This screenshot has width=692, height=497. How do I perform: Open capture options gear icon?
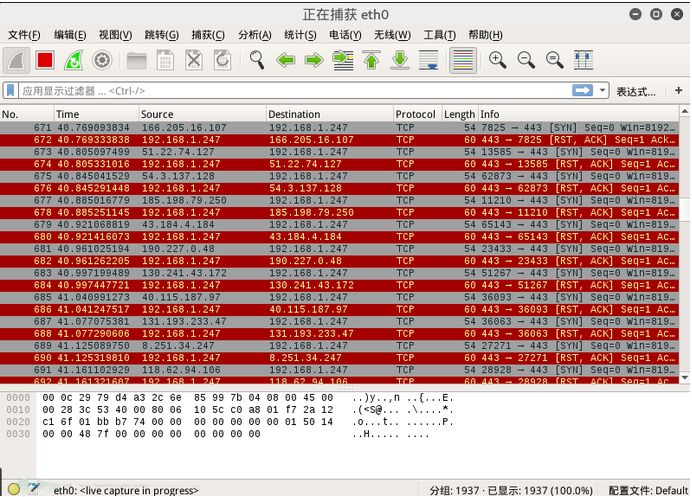click(x=102, y=60)
